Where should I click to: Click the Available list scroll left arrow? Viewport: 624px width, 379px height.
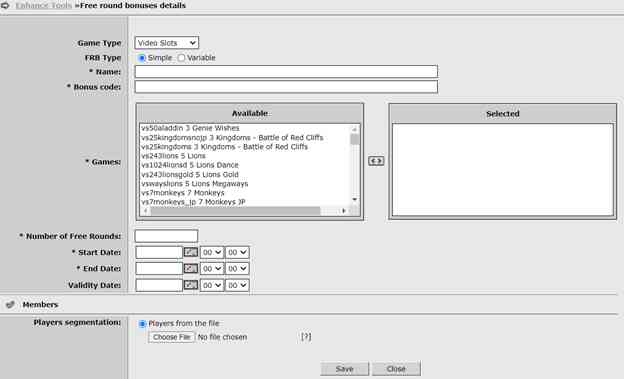(145, 211)
